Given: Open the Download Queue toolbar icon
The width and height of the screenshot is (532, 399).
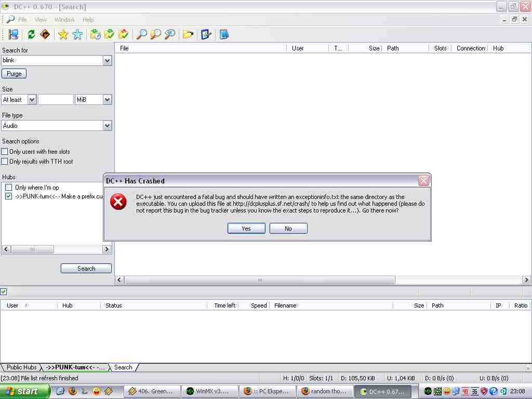Looking at the screenshot, I should [x=95, y=34].
